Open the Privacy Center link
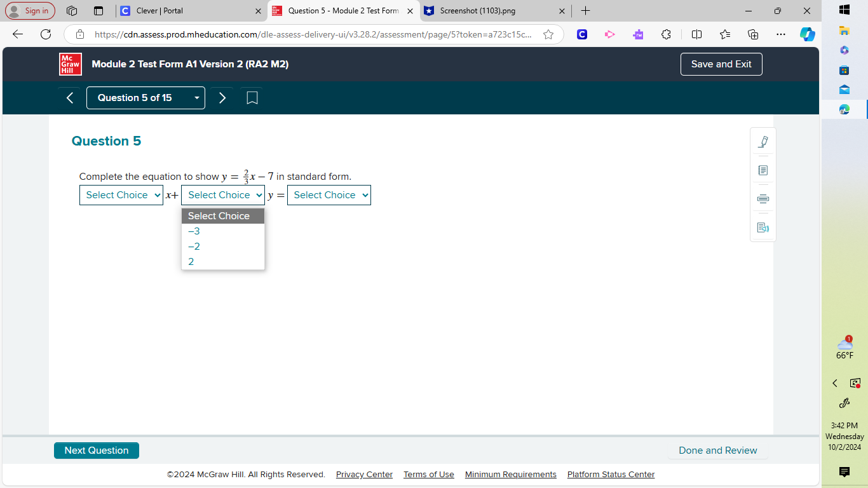Screen dimensions: 868x488 tap(364, 475)
